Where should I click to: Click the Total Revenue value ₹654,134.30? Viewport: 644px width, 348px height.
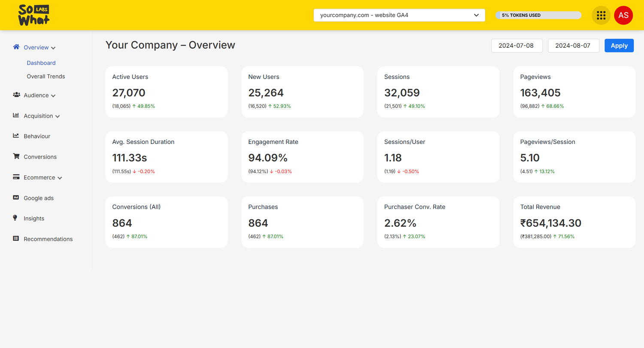pyautogui.click(x=551, y=223)
